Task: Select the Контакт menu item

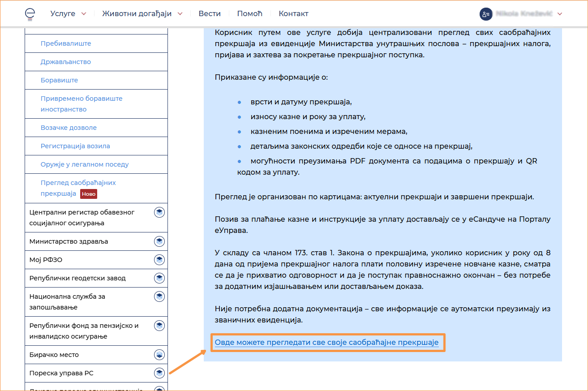Action: coord(293,14)
